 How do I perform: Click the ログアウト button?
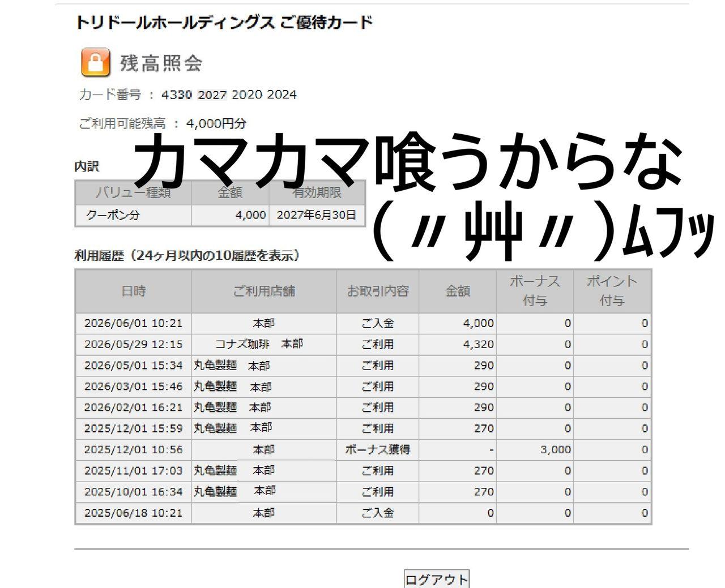pos(437,579)
